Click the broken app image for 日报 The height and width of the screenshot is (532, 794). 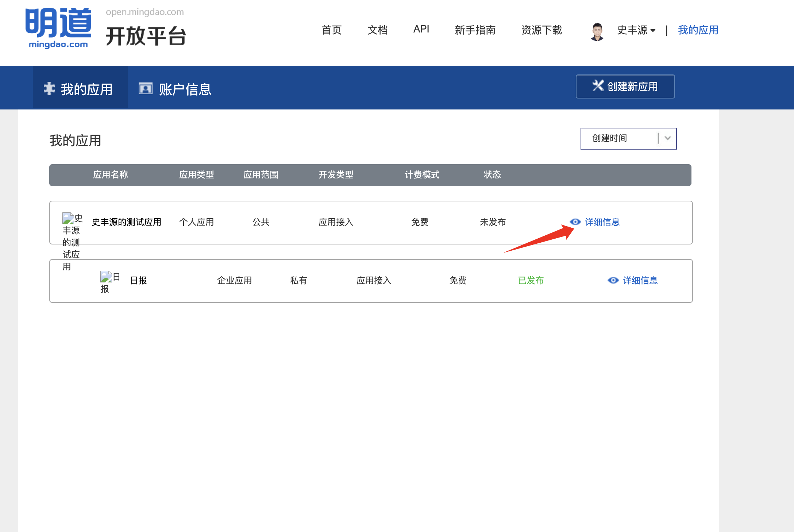point(106,277)
